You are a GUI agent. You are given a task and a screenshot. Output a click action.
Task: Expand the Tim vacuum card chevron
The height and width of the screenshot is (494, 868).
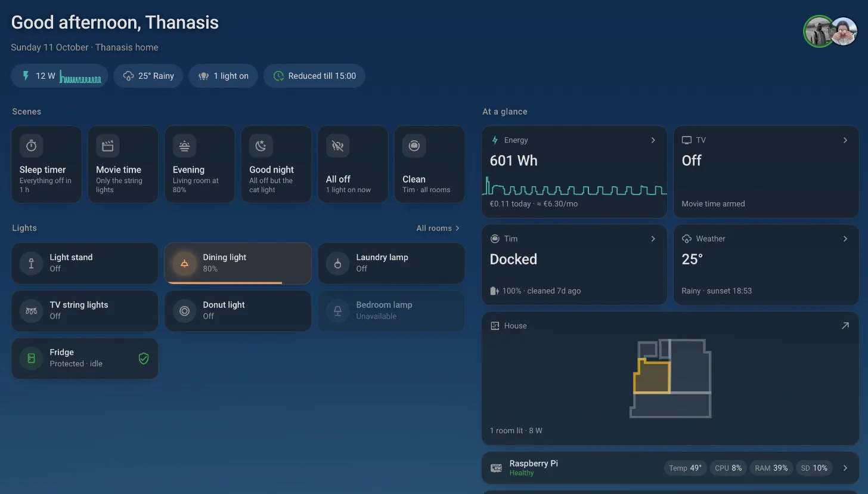(653, 239)
